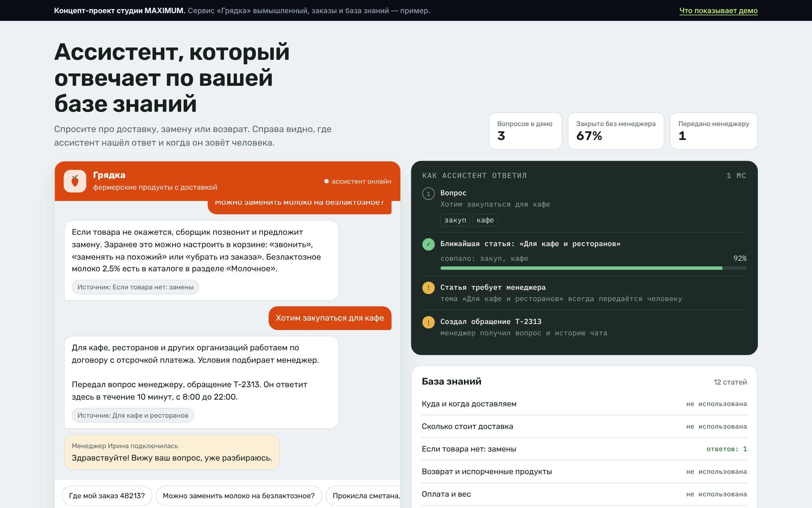Pick the 'Можно заменить молоко на безлактозное?' suggestion chip
The width and height of the screenshot is (812, 508).
coord(239,496)
